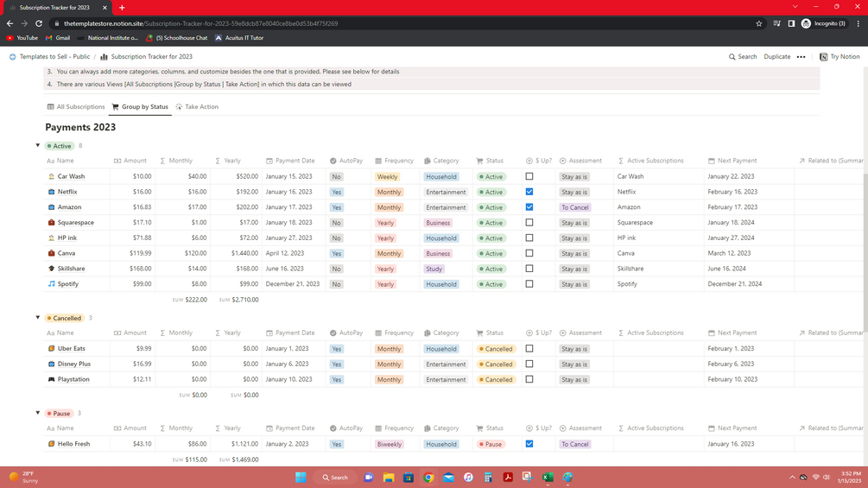The image size is (868, 488).
Task: Check the $ Up? checkbox for Playstation
Action: point(529,379)
